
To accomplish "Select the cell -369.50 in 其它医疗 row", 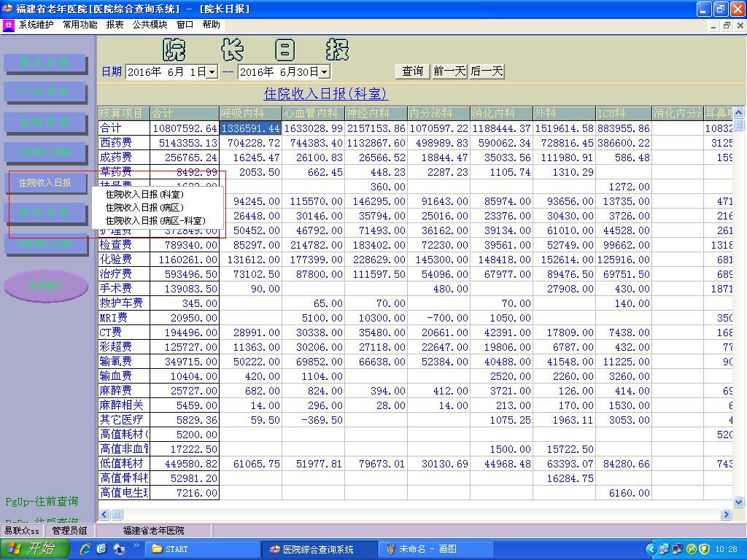I will (314, 420).
